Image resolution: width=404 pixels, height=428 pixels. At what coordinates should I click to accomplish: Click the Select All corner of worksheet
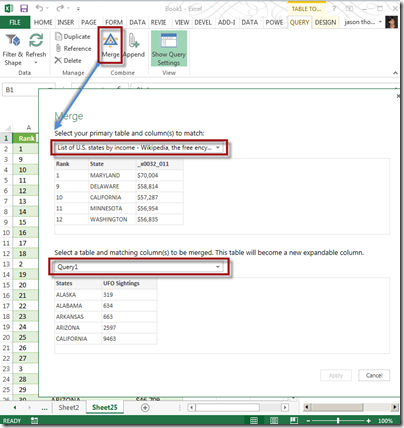click(7, 128)
